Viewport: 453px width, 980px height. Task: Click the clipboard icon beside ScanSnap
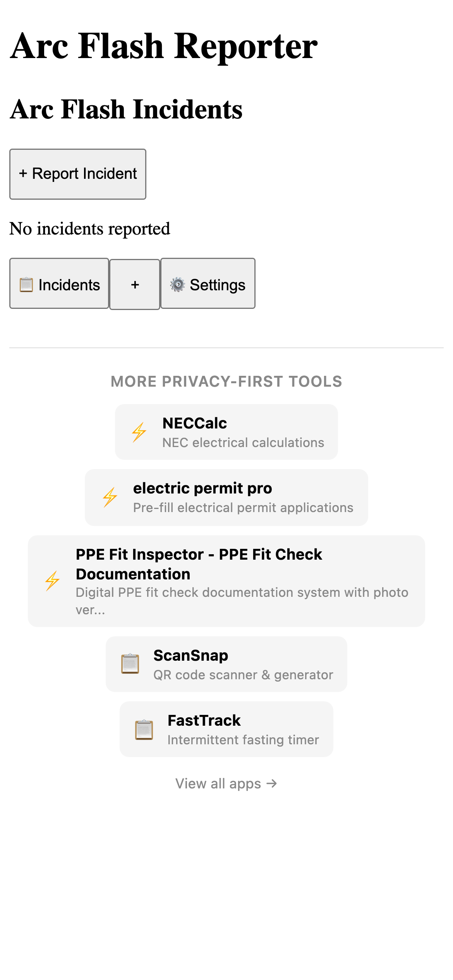(131, 664)
